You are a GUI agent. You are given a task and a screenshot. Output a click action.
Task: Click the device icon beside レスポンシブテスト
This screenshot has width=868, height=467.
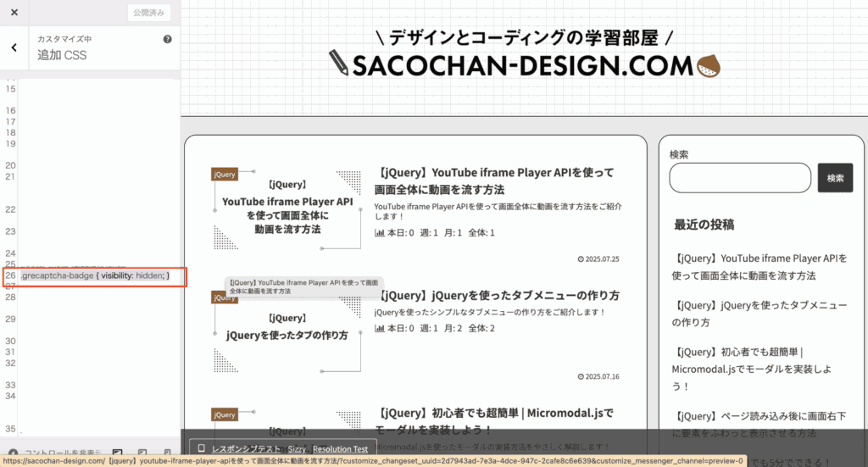202,448
